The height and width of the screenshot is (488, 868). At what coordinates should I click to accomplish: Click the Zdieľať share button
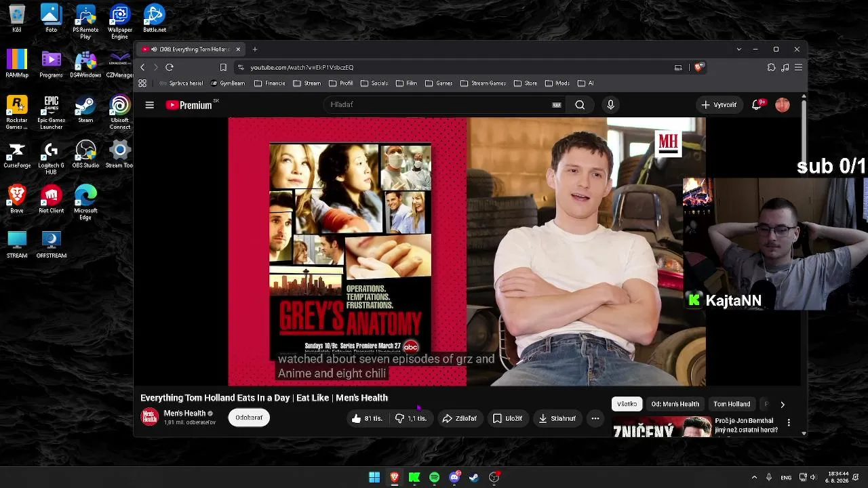pos(459,419)
